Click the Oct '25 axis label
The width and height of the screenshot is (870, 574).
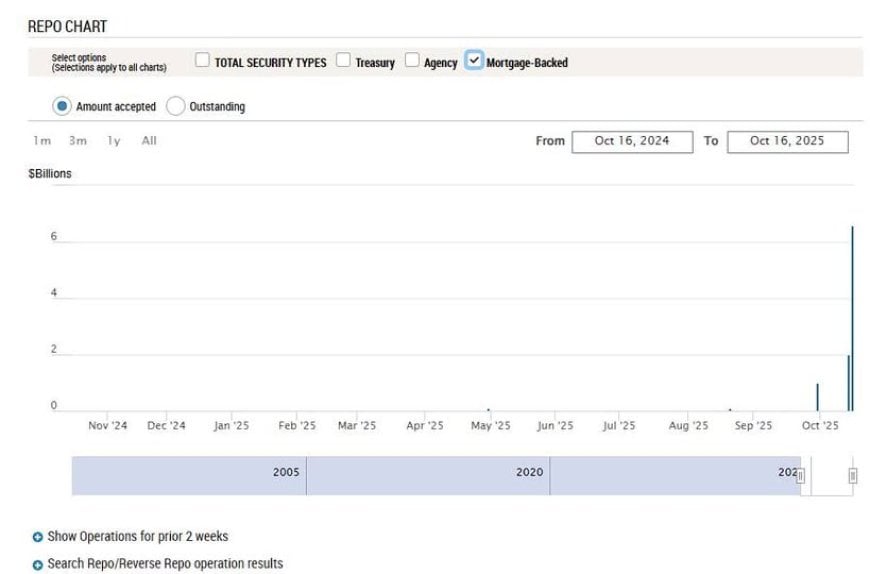[820, 425]
